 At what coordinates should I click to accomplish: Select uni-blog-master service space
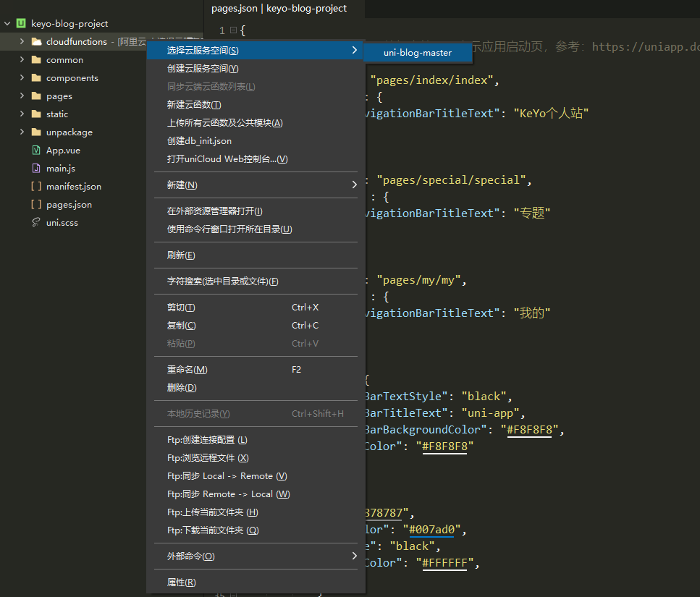(417, 52)
